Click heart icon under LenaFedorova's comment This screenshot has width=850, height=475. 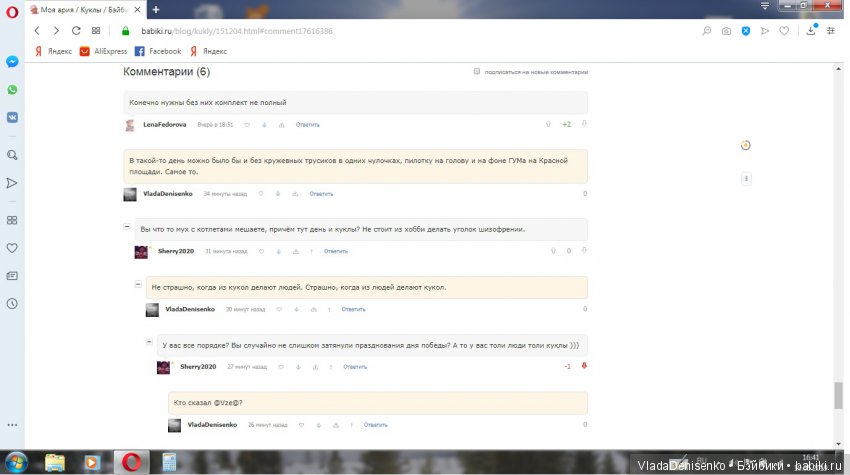[246, 125]
